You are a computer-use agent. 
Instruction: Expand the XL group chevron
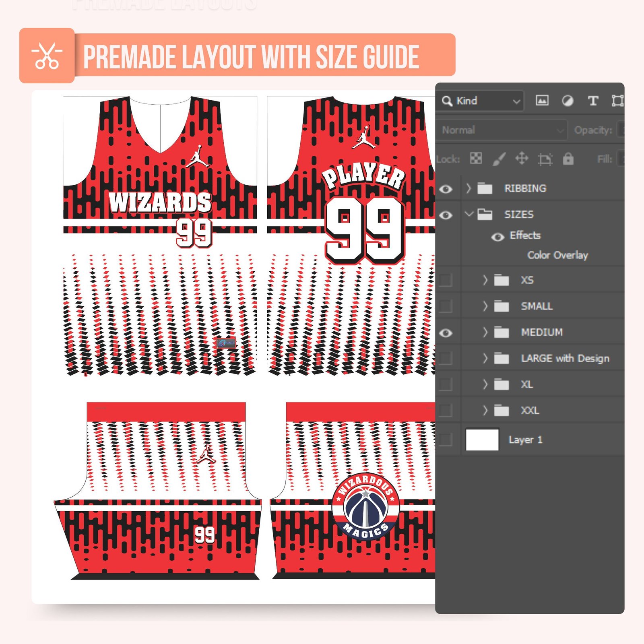[485, 384]
